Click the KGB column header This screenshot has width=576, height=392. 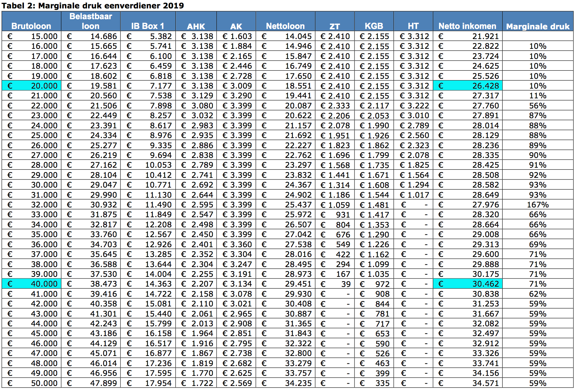374,26
